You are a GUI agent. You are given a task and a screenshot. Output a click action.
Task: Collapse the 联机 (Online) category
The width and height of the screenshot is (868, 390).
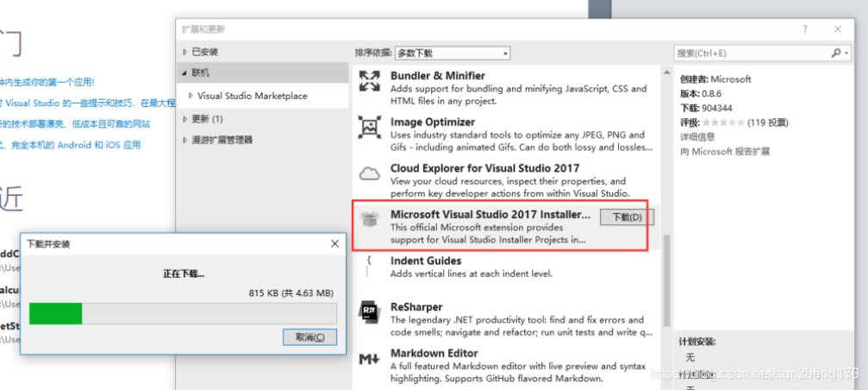click(x=185, y=73)
